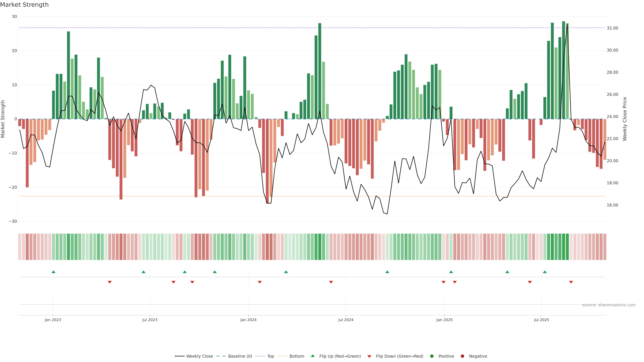This screenshot has width=644, height=362.
Task: Click the Jul 2024 x-axis label
Action: [346, 320]
